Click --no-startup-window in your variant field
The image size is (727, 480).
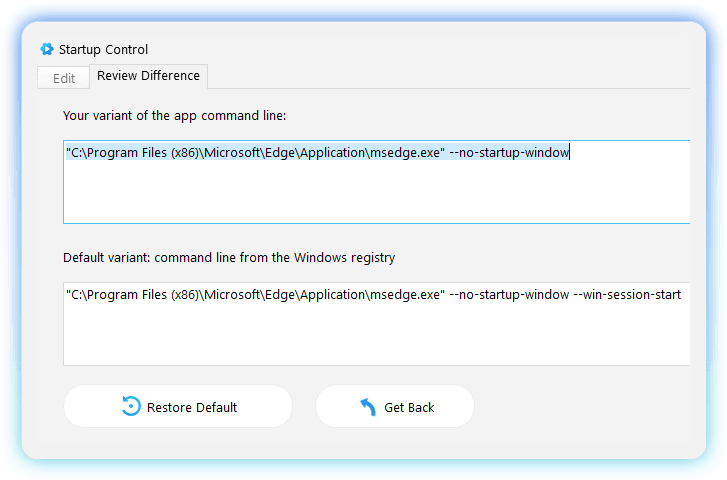point(509,153)
